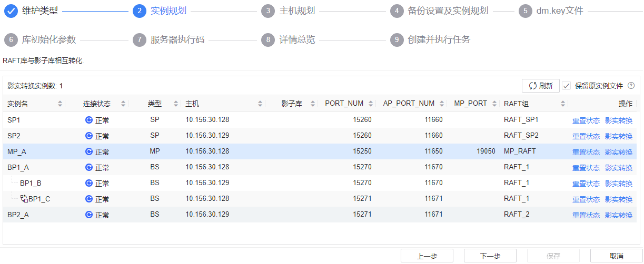Click connection status icon for SP1

[89, 120]
